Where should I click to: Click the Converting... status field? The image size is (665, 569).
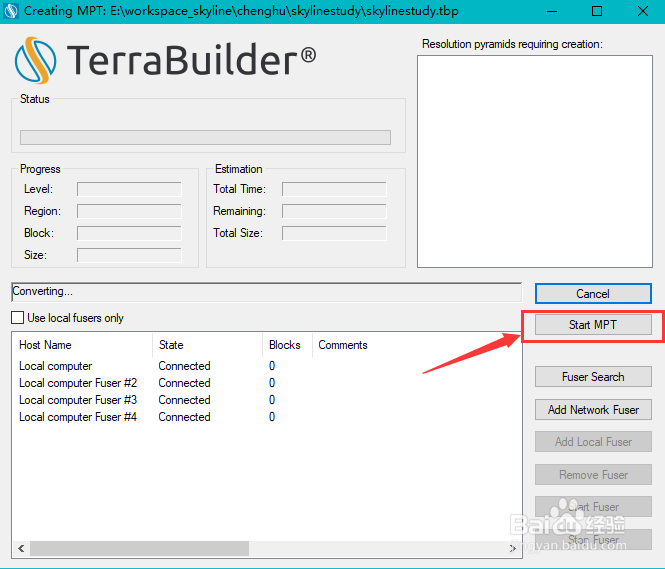click(x=266, y=292)
